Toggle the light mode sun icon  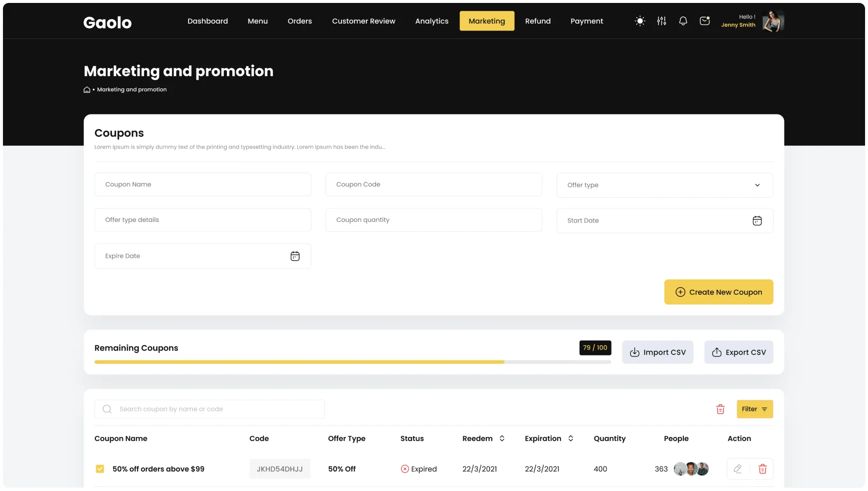click(640, 21)
